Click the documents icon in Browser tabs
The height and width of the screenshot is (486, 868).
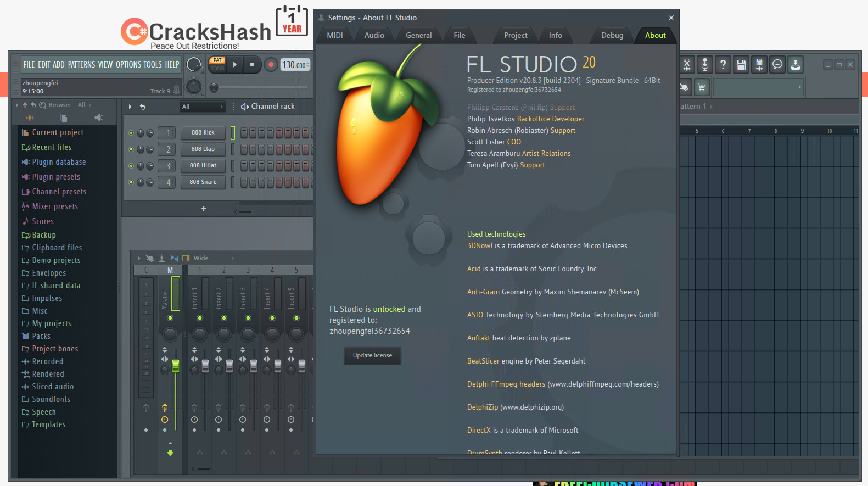pyautogui.click(x=64, y=118)
